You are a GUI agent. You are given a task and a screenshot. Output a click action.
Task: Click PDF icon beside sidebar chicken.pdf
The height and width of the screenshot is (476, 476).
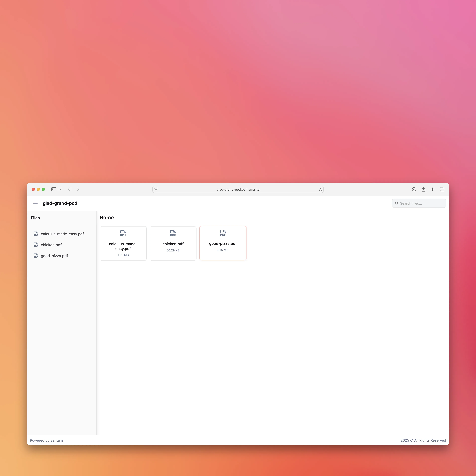tap(36, 245)
